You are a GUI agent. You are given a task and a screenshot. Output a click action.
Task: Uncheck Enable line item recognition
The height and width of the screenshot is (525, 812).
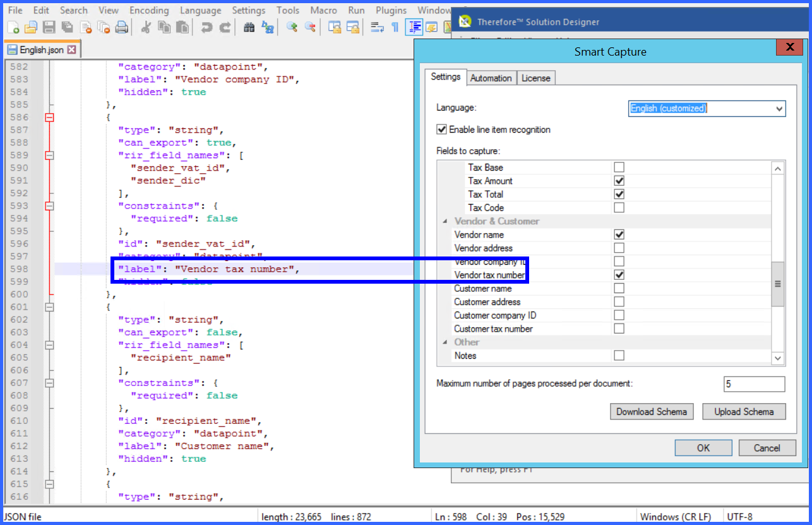[x=441, y=130]
